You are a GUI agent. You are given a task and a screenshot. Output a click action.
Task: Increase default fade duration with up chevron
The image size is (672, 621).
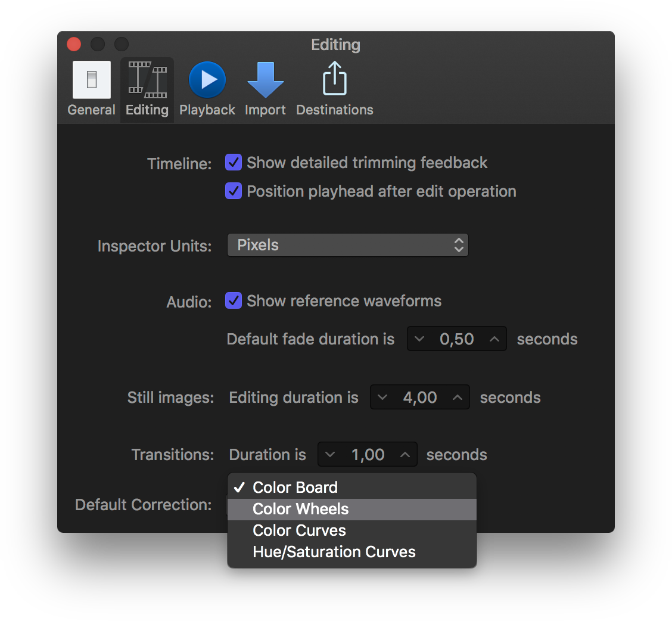tap(494, 339)
